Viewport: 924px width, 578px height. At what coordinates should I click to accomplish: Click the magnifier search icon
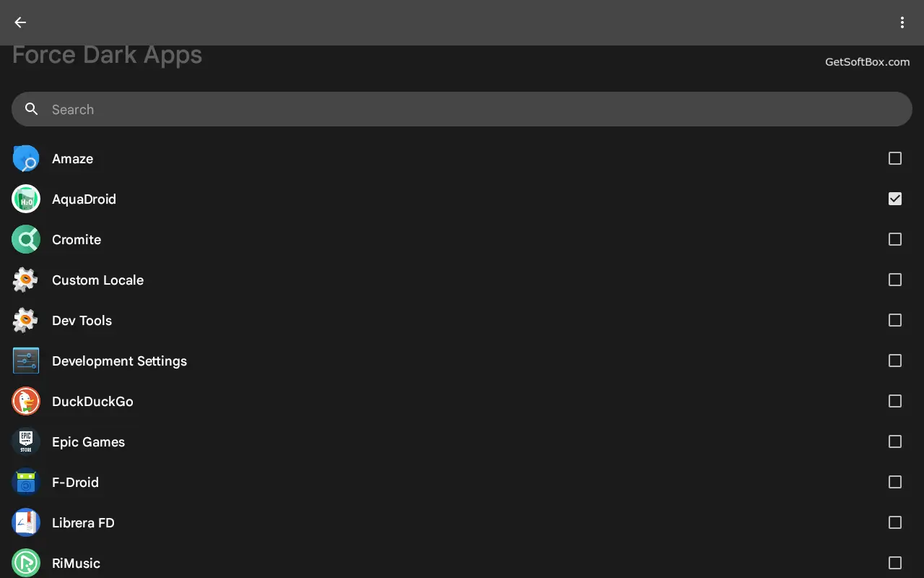click(31, 109)
